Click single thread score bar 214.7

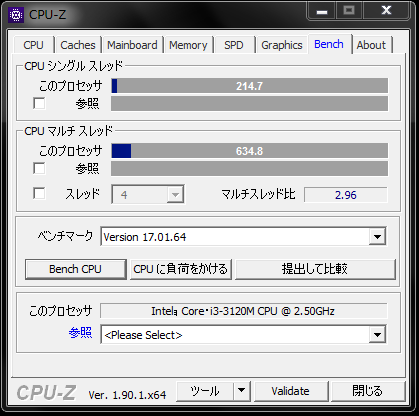click(x=249, y=86)
